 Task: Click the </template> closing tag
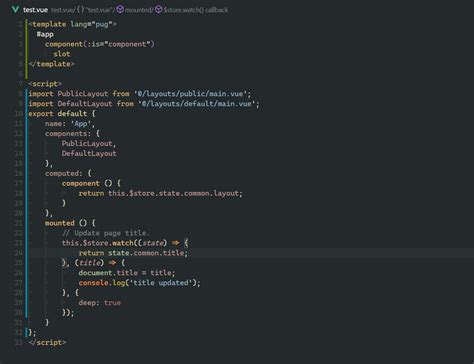click(52, 64)
